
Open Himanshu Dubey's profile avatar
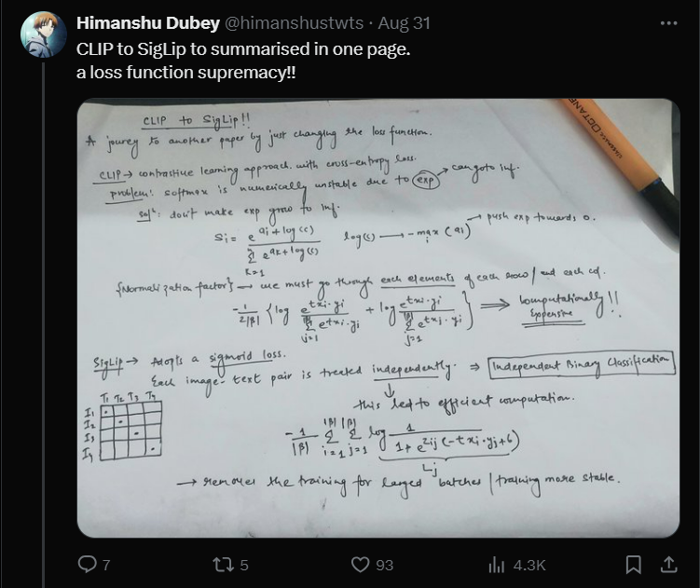point(43,35)
